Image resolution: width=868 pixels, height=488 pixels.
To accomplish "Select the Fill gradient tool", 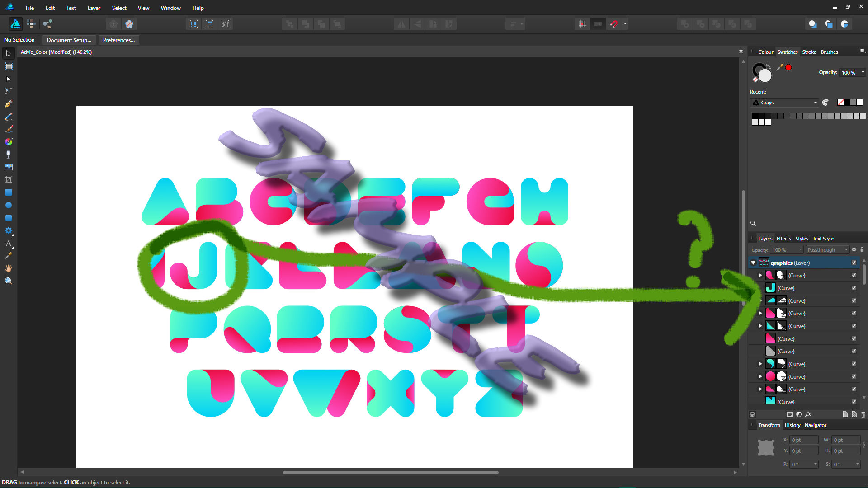I will (8, 142).
